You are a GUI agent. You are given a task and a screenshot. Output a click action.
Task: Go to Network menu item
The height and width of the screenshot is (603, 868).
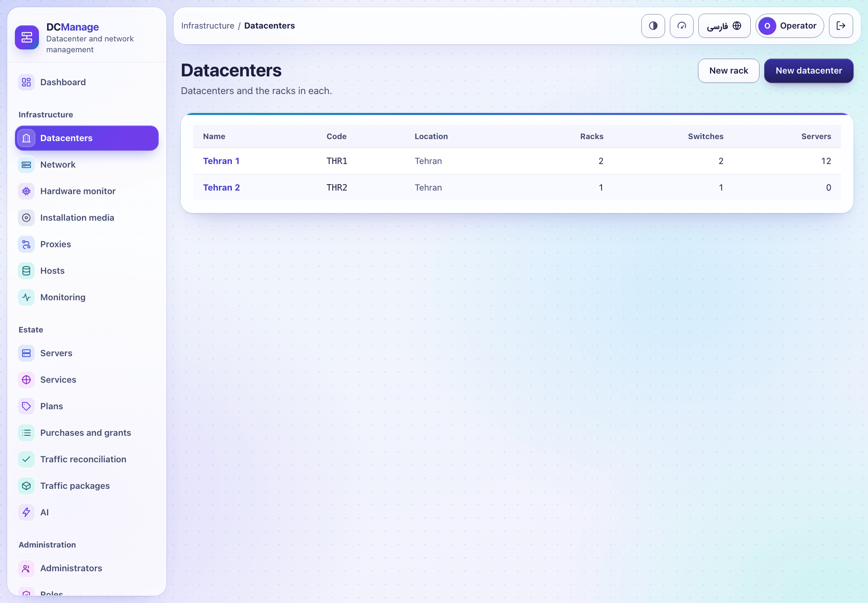pyautogui.click(x=87, y=165)
